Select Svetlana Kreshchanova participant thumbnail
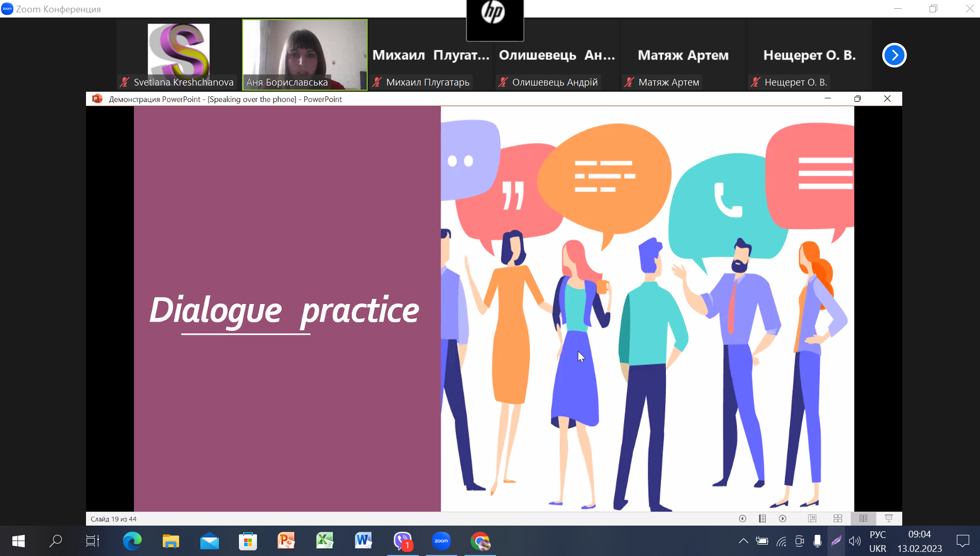 [x=179, y=55]
